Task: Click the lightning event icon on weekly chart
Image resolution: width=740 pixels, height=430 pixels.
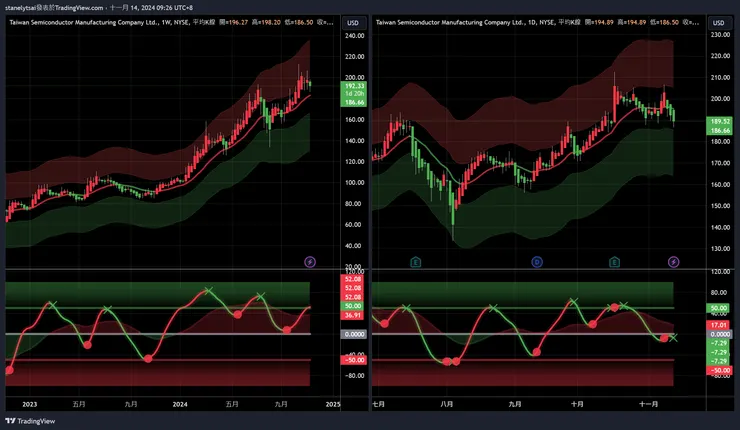Action: point(310,262)
